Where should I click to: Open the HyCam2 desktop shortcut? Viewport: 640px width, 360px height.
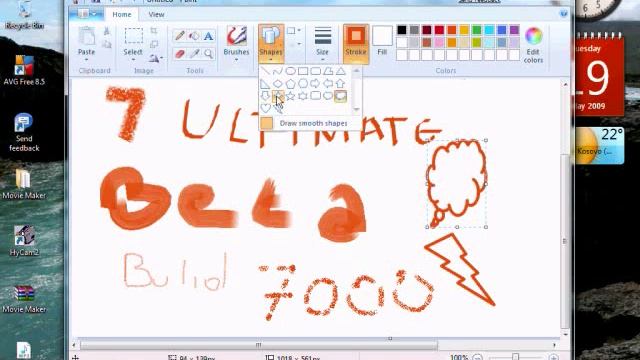point(24,241)
